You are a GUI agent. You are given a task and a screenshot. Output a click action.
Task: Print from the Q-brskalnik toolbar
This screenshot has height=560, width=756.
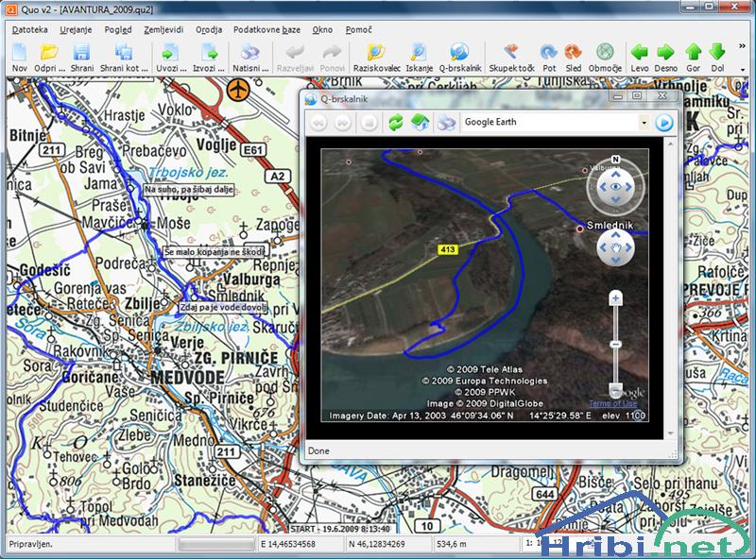pos(446,123)
